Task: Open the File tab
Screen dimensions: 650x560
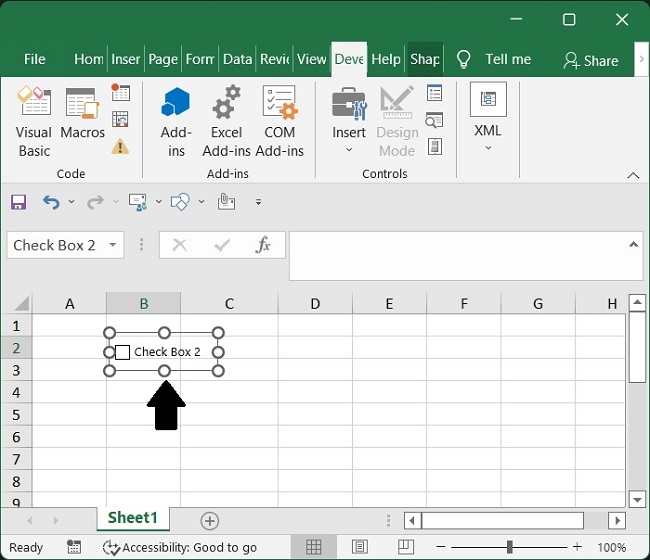Action: click(x=34, y=59)
